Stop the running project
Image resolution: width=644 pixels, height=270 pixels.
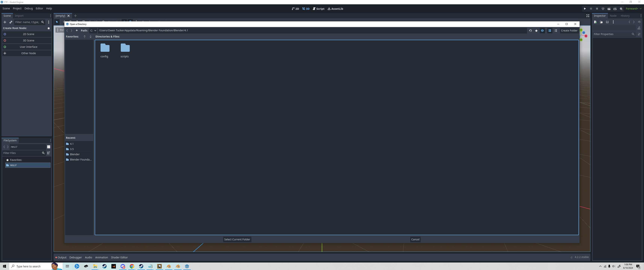597,9
